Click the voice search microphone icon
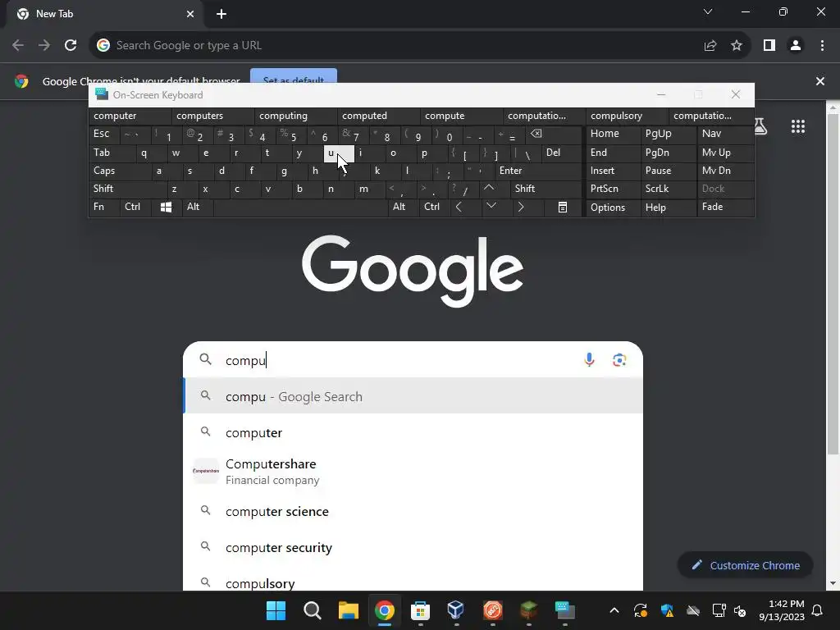This screenshot has height=630, width=840. click(589, 360)
